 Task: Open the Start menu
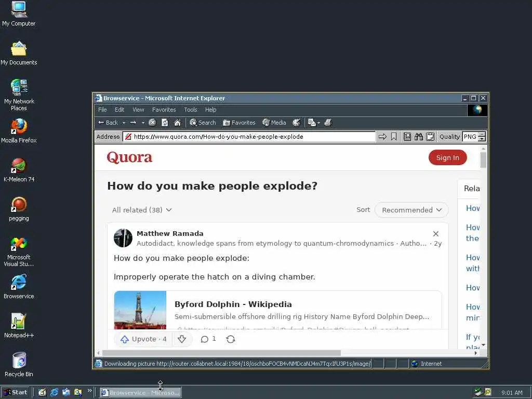point(16,393)
